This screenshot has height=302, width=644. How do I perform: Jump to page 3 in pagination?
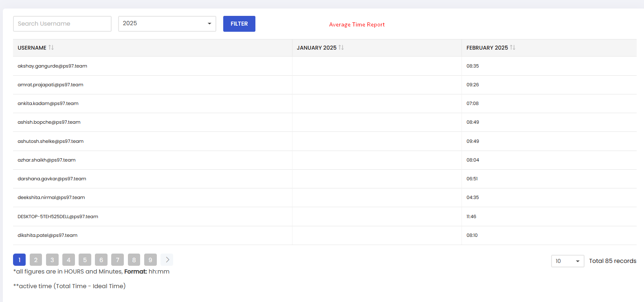click(x=52, y=260)
